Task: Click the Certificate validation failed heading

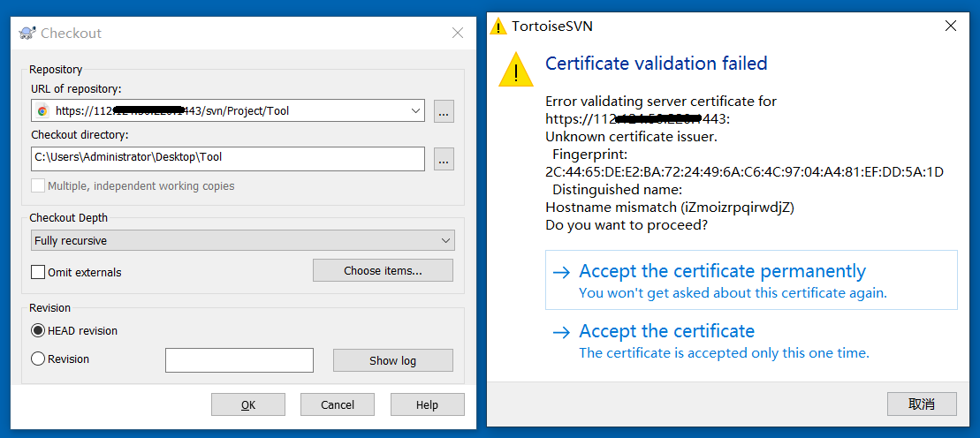Action: coord(657,63)
